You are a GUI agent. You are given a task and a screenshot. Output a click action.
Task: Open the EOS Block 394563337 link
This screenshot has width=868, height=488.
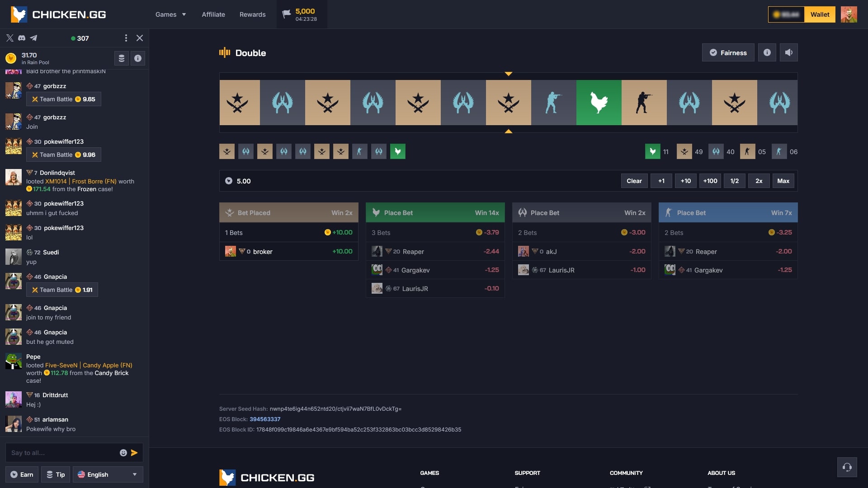tap(265, 419)
